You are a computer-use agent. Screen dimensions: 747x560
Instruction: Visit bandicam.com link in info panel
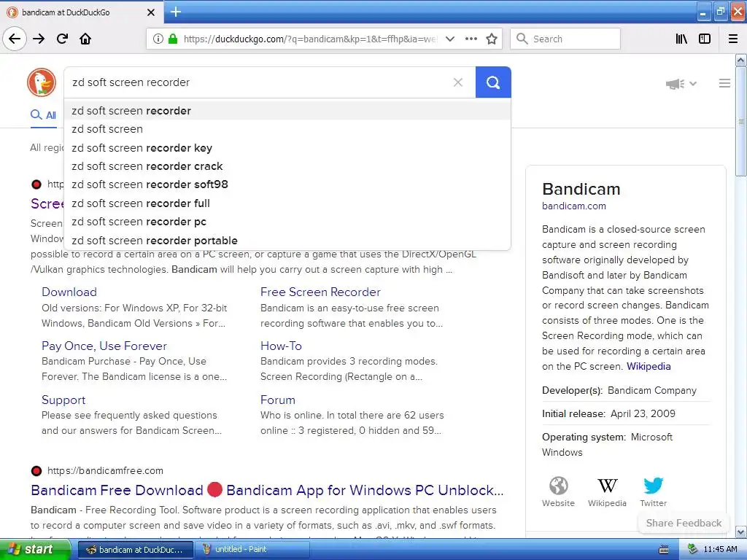[574, 206]
